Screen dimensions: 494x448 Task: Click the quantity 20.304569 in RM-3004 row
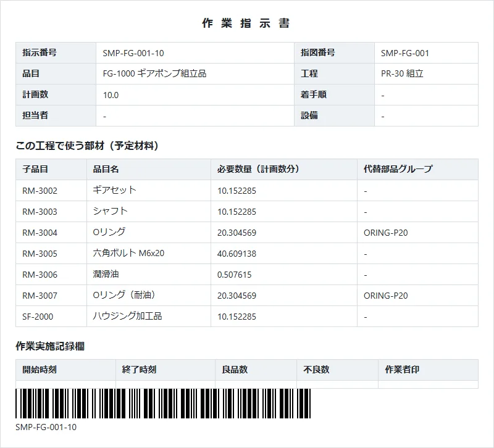click(x=237, y=233)
